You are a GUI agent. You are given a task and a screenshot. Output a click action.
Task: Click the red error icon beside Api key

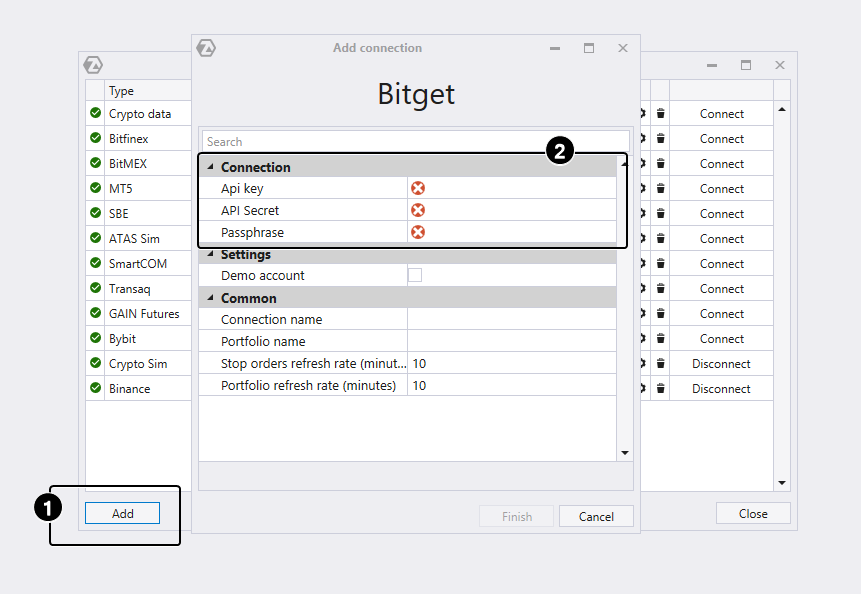(418, 189)
